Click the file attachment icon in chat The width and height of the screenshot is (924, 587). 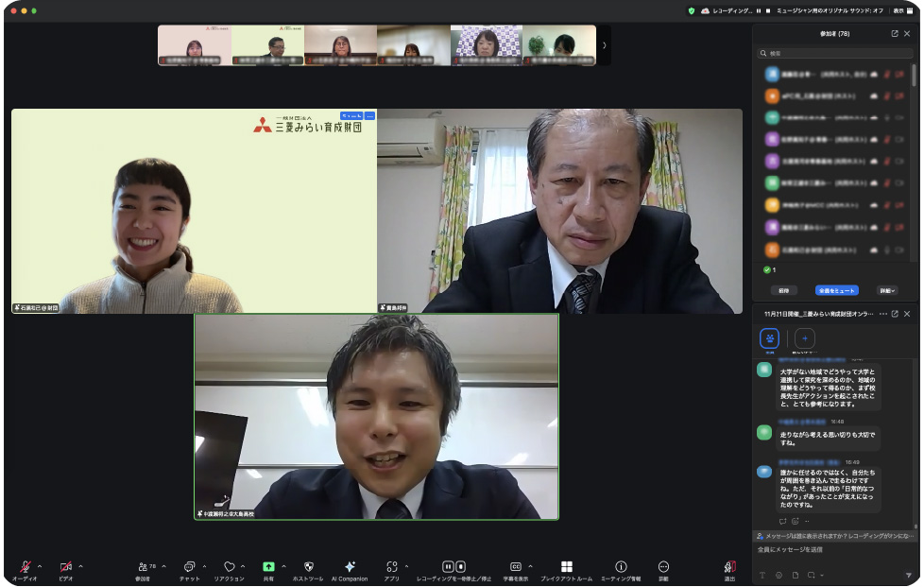pyautogui.click(x=796, y=575)
